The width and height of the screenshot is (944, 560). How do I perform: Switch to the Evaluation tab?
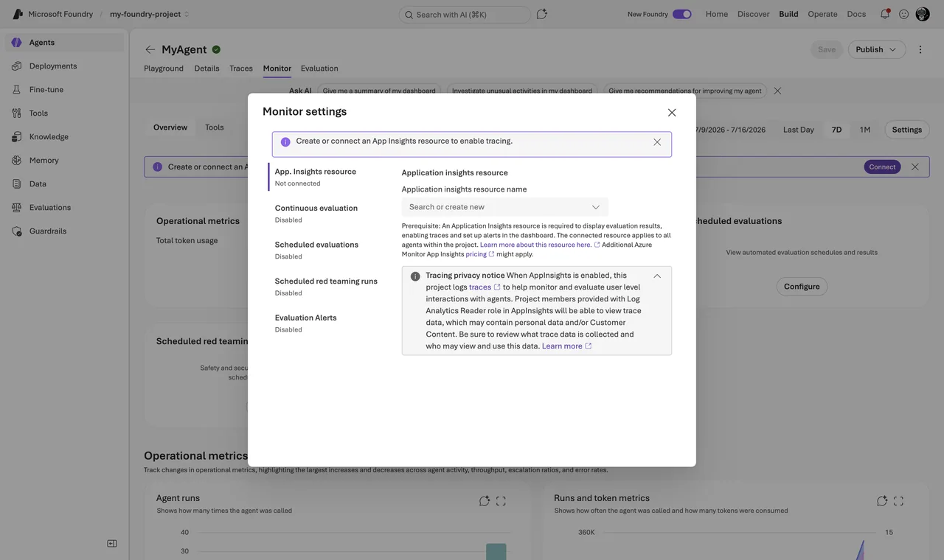coord(319,69)
